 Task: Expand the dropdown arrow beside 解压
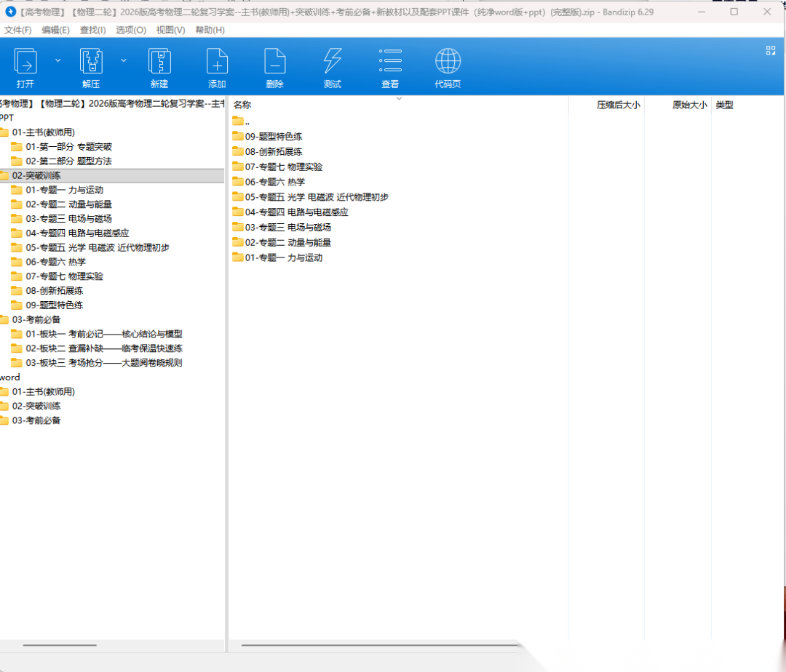[124, 60]
